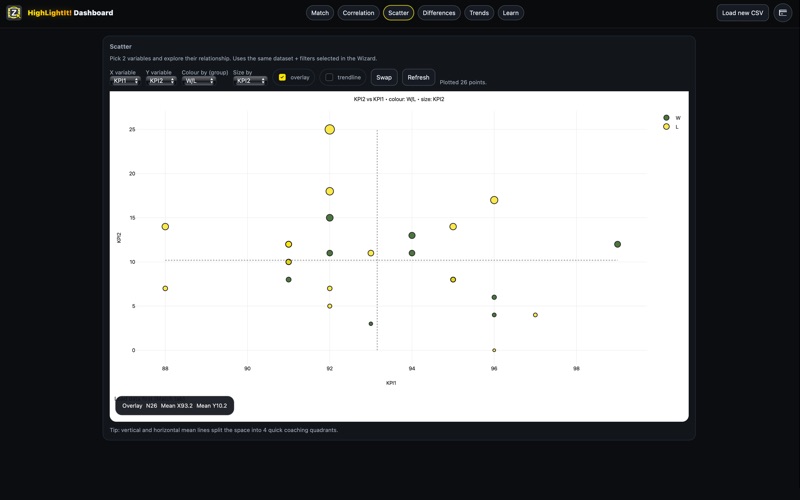800x500 pixels.
Task: Select the Scatter tab
Action: 398,13
